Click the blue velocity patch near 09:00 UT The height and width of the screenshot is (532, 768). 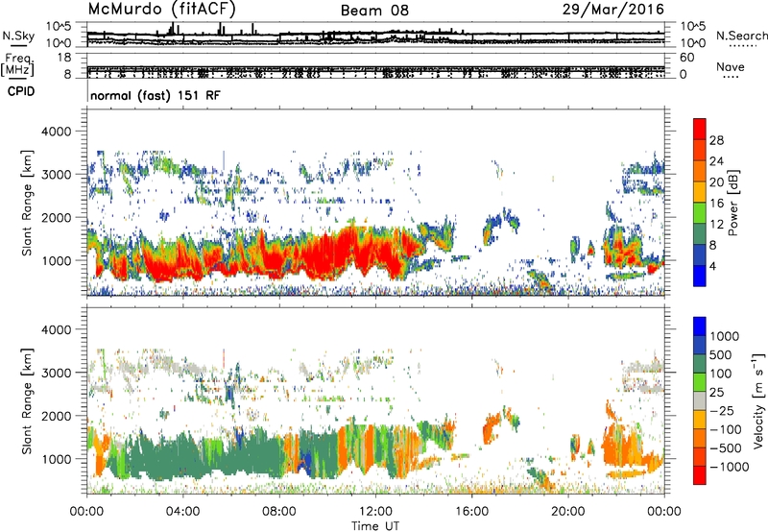point(305,464)
